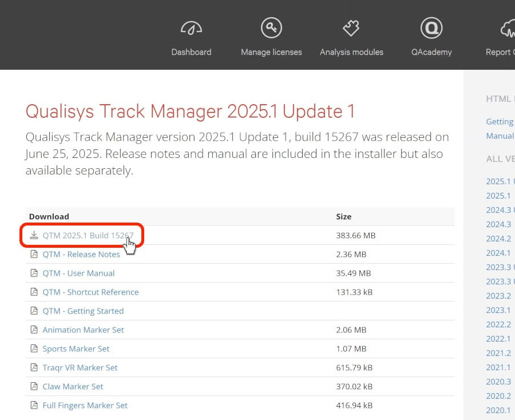Open Traqr VR Marker Set link
The image size is (515, 420).
coord(80,367)
